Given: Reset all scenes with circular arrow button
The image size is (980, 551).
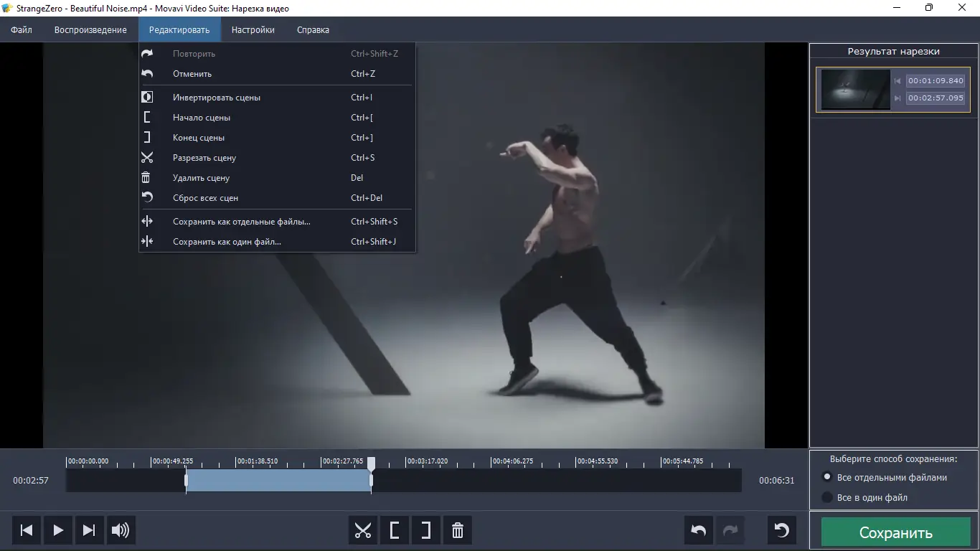Looking at the screenshot, I should (782, 531).
